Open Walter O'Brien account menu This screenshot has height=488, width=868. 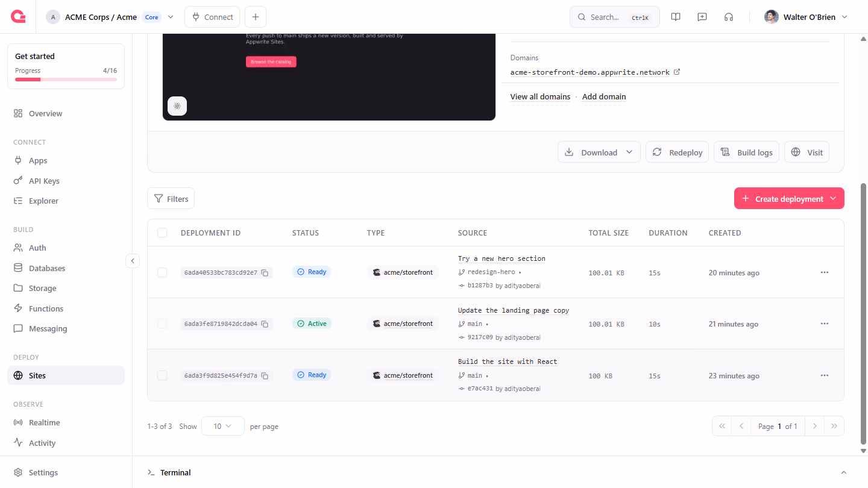coord(807,17)
